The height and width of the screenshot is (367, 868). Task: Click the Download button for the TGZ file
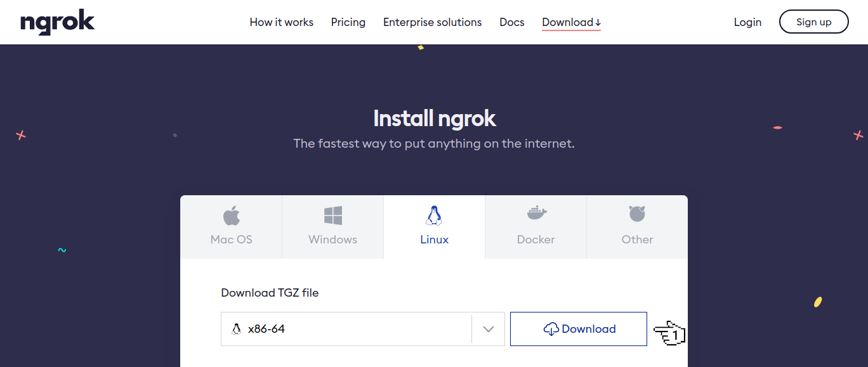[578, 328]
